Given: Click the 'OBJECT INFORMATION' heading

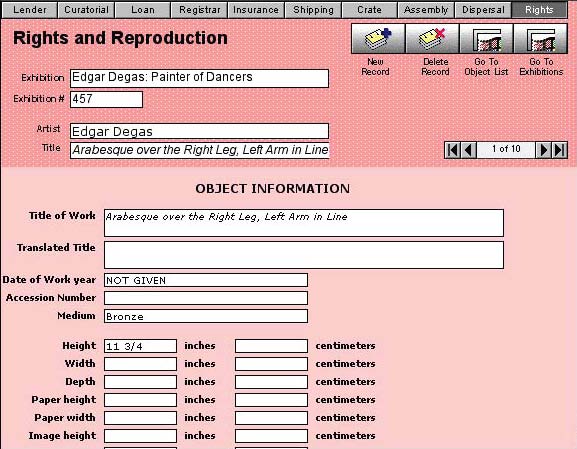Looking at the screenshot, I should click(273, 189).
